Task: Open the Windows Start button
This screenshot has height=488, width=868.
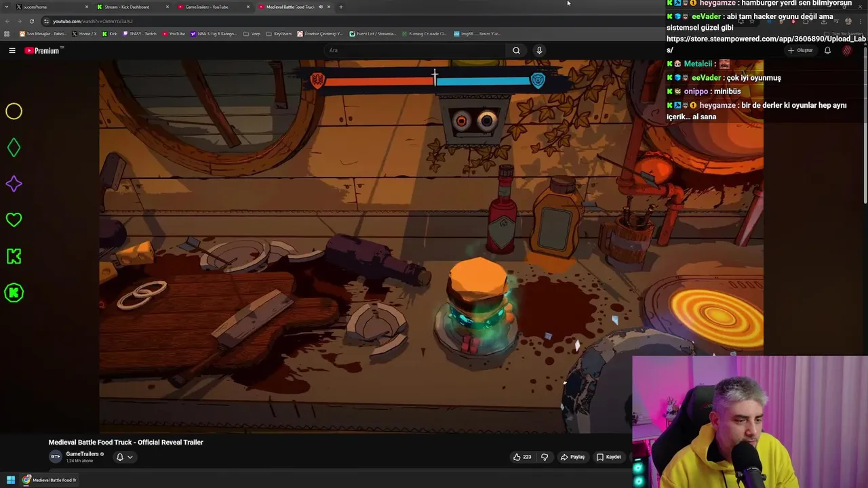Action: (x=10, y=480)
